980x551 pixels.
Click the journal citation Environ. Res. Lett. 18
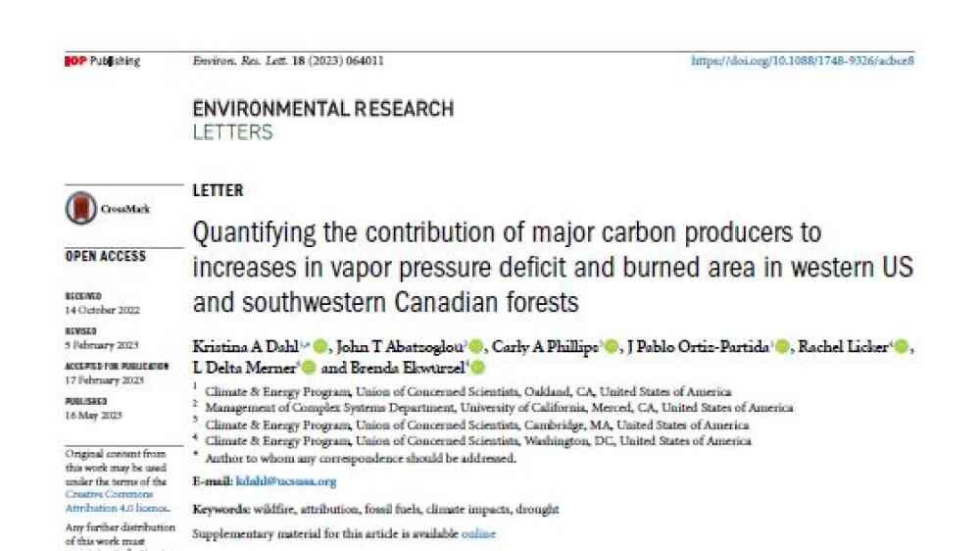(288, 61)
